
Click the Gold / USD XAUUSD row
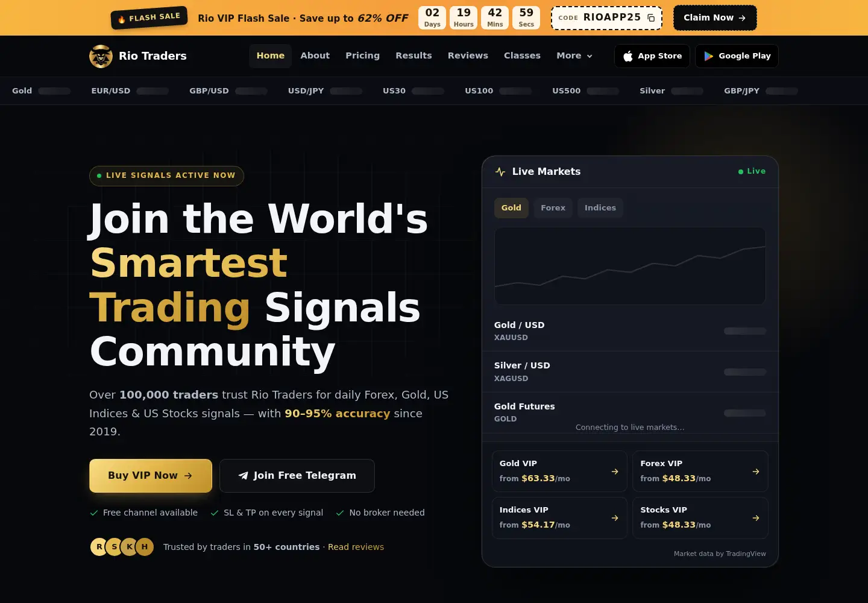630,331
